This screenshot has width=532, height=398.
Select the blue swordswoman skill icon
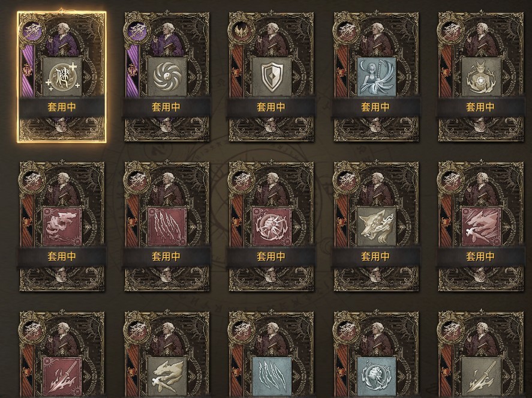click(377, 77)
